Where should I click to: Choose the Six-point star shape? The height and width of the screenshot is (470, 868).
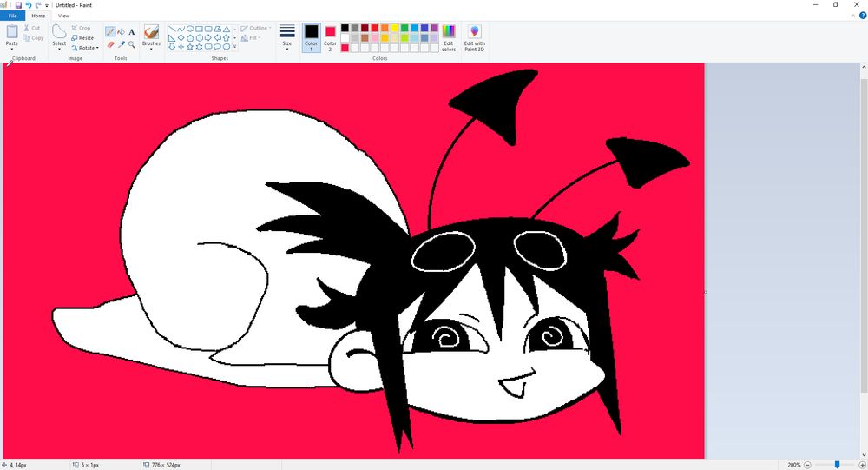pyautogui.click(x=200, y=47)
